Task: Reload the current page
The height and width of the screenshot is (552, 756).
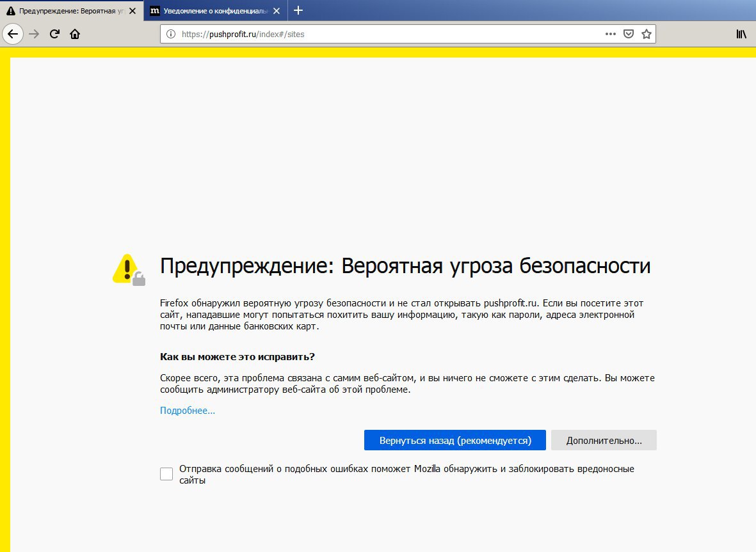Action: click(x=54, y=34)
